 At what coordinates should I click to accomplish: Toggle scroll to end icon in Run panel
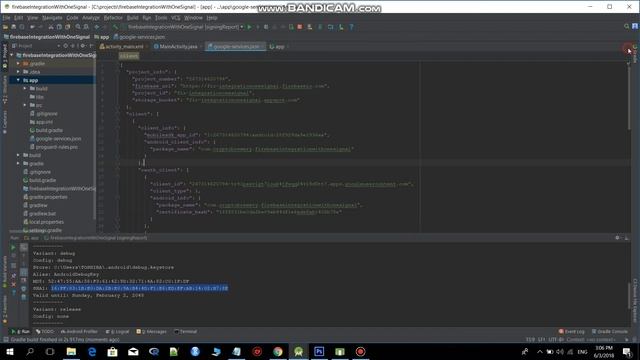tap(24, 280)
